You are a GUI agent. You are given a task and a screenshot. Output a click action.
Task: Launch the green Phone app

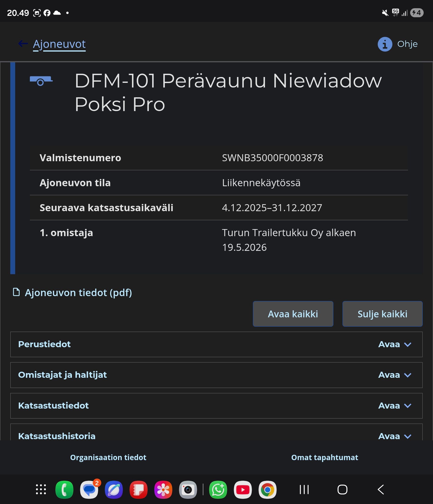click(64, 490)
